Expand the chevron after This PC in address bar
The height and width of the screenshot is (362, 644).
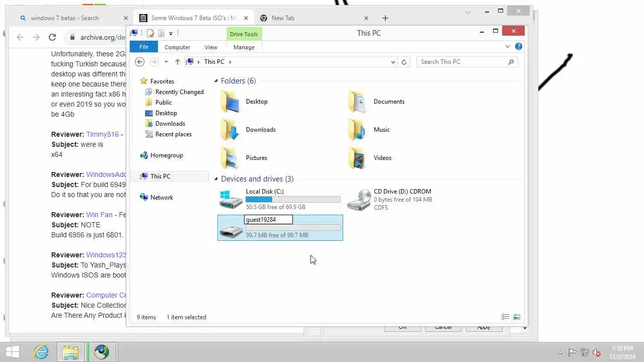tap(230, 62)
